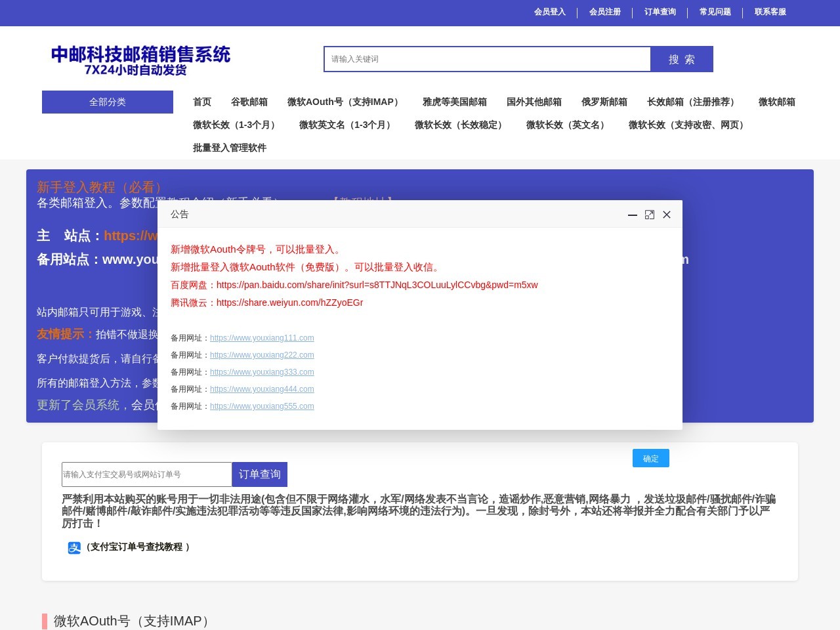Select 微软长效（1-3个月） navigation item
Image resolution: width=840 pixels, height=630 pixels.
click(236, 125)
